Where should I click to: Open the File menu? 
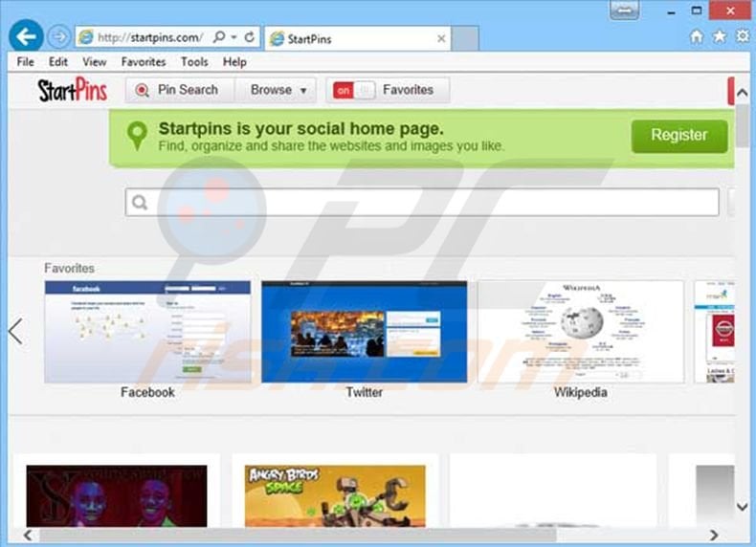[26, 62]
